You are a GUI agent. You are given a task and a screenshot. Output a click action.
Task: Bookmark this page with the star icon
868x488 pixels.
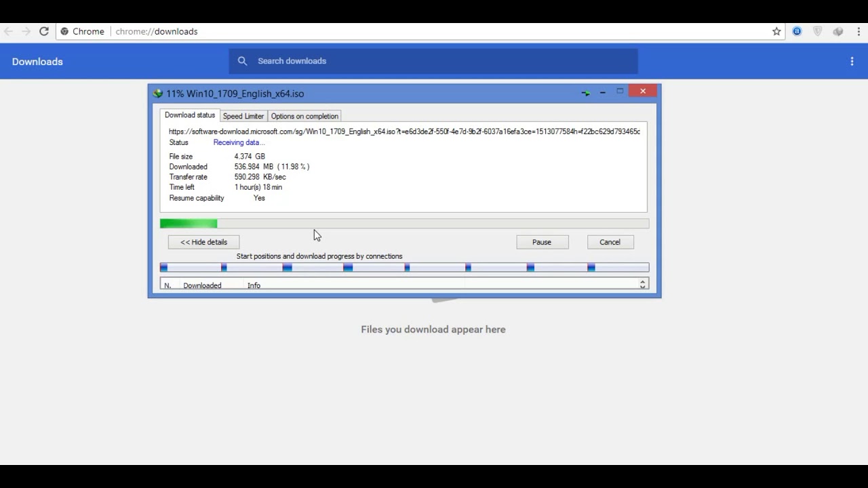[776, 31]
